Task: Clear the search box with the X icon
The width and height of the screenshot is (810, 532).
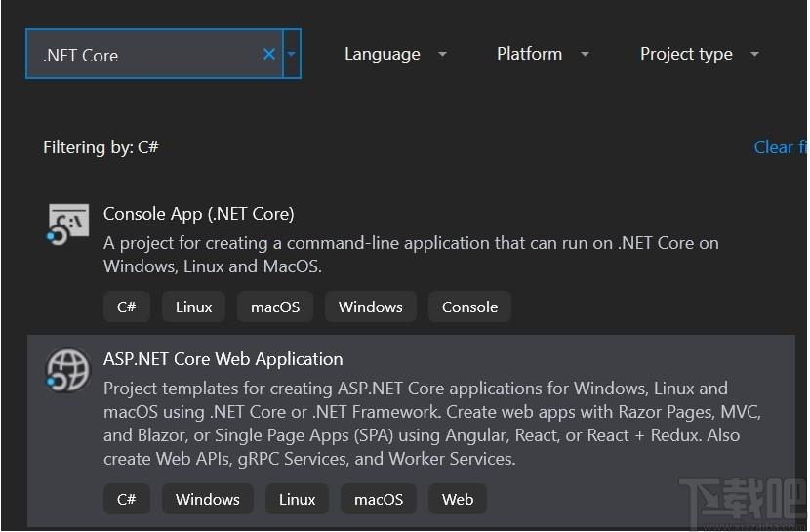Action: pos(269,54)
